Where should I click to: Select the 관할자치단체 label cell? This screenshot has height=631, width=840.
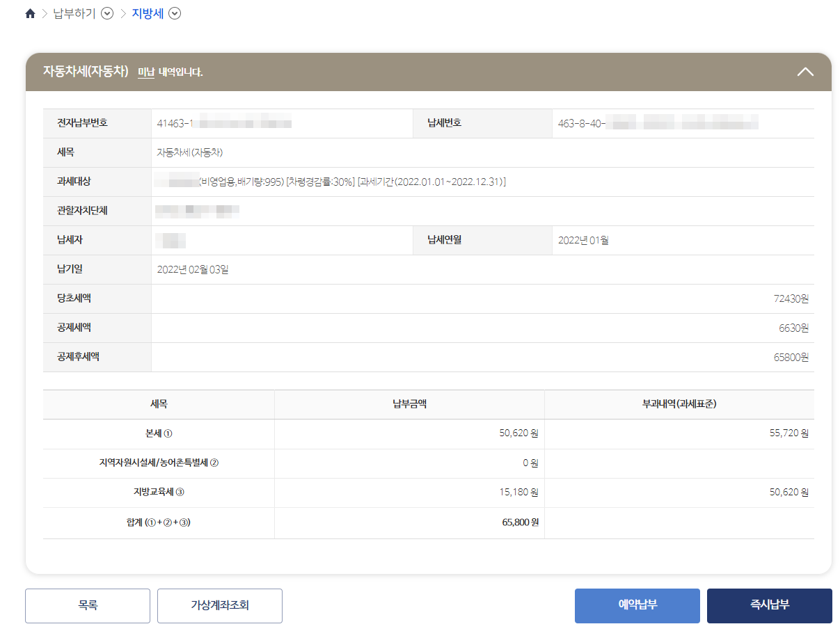click(x=97, y=211)
